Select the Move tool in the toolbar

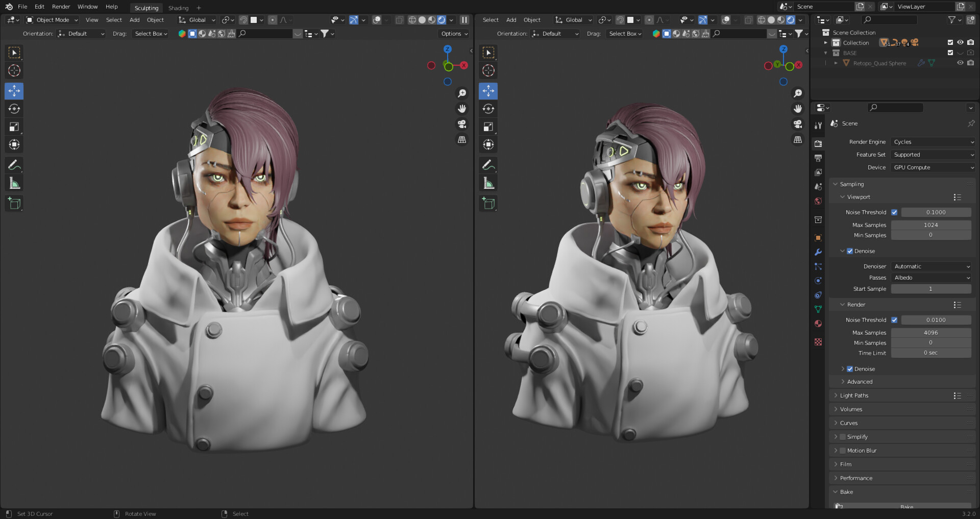(x=14, y=91)
